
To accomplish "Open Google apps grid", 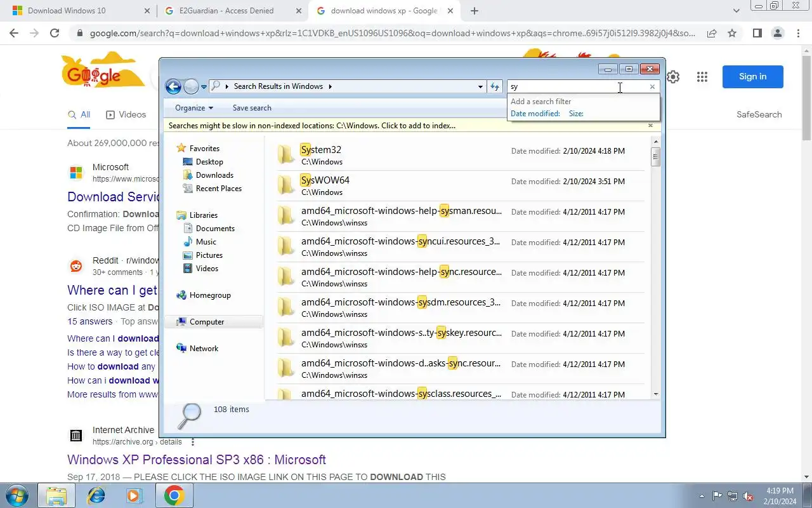I will pyautogui.click(x=702, y=77).
